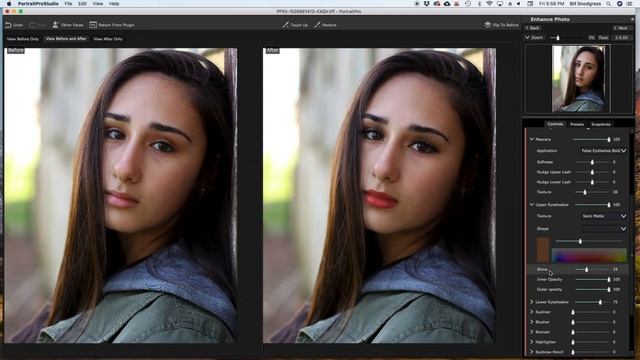The height and width of the screenshot is (360, 640).
Task: Select the Snapshots tab
Action: click(601, 124)
